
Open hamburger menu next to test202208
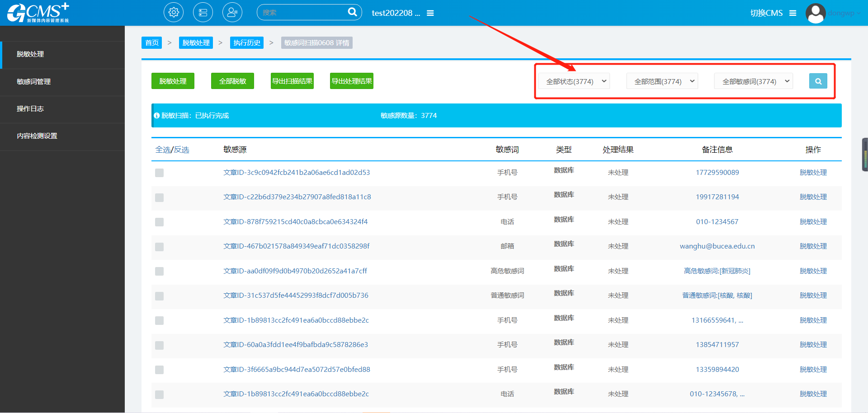[x=430, y=13]
